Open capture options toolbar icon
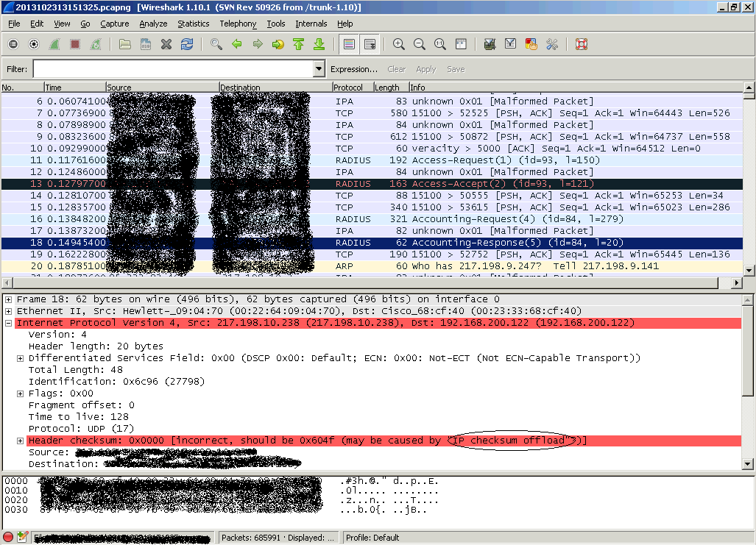756x545 pixels. [x=34, y=44]
